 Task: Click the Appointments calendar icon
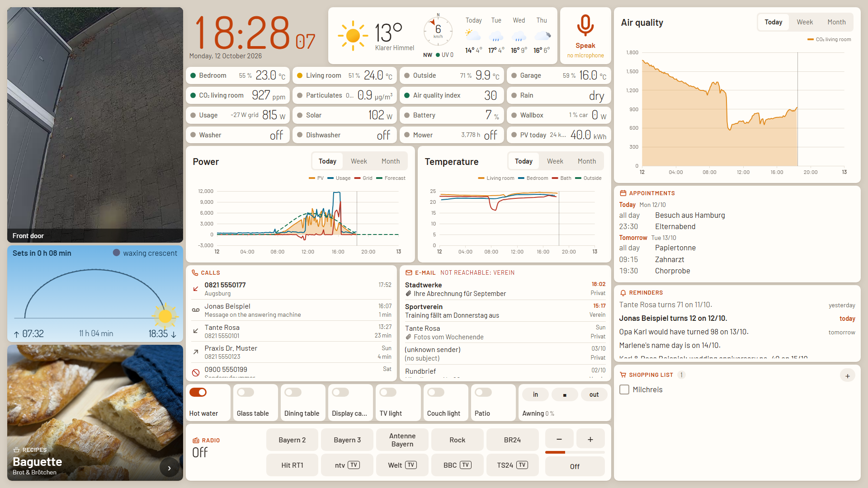[x=623, y=193]
